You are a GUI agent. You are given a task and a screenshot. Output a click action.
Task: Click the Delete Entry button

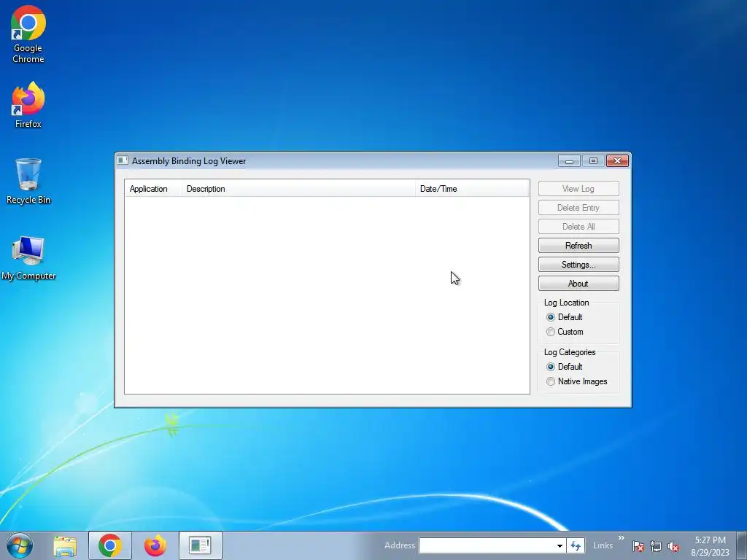(578, 208)
